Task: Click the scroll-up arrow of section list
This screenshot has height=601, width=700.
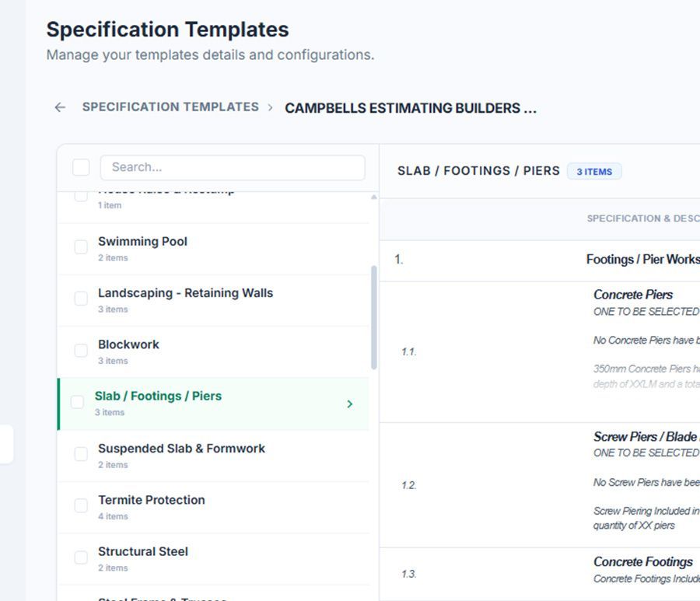Action: 373,197
